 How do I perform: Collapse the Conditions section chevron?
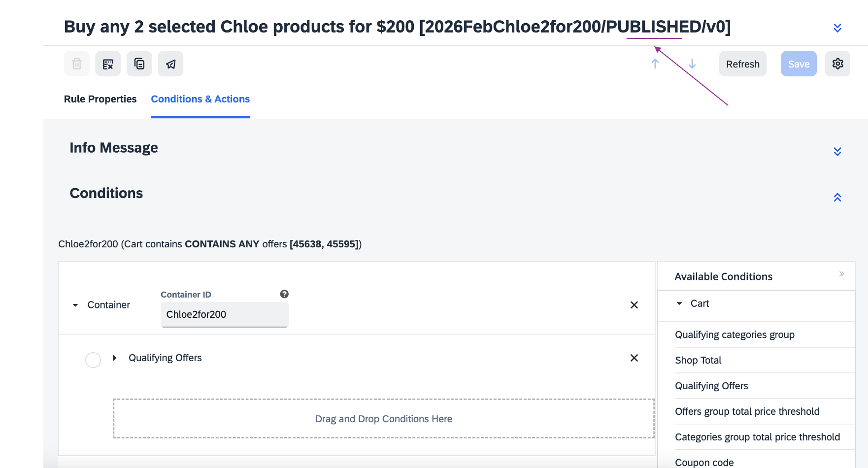[x=837, y=198]
